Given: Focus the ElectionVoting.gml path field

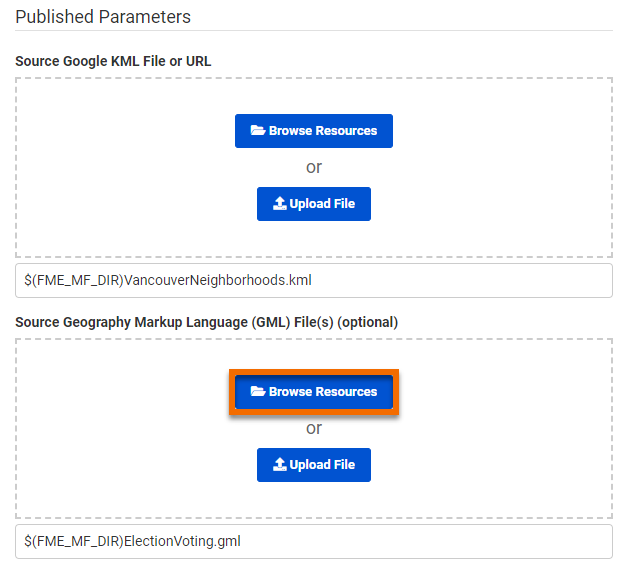Looking at the screenshot, I should point(400,541).
